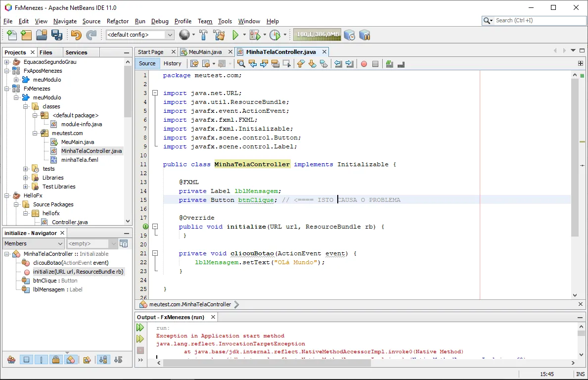588x380 pixels.
Task: Toggle Sort by Name in Navigator
Action: point(103,360)
